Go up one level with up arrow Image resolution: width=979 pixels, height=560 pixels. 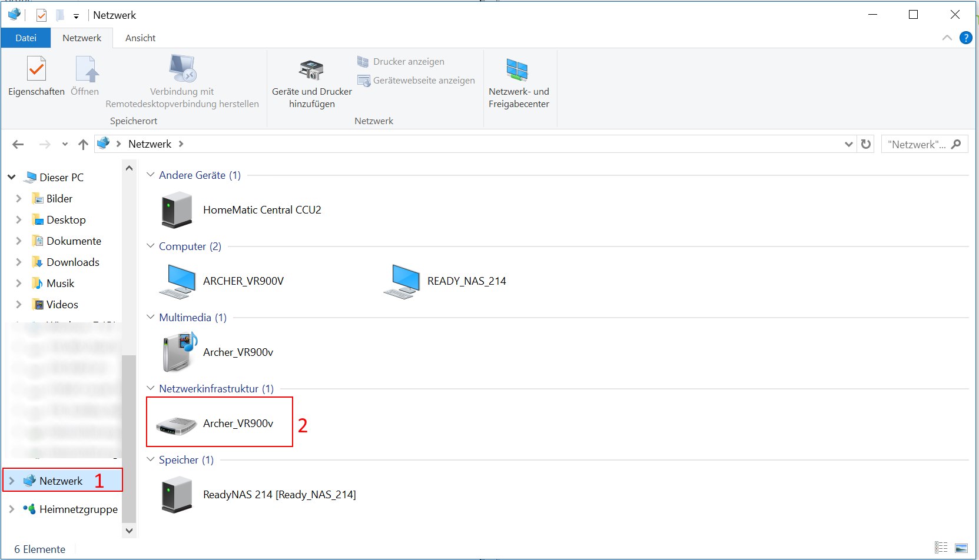(83, 144)
